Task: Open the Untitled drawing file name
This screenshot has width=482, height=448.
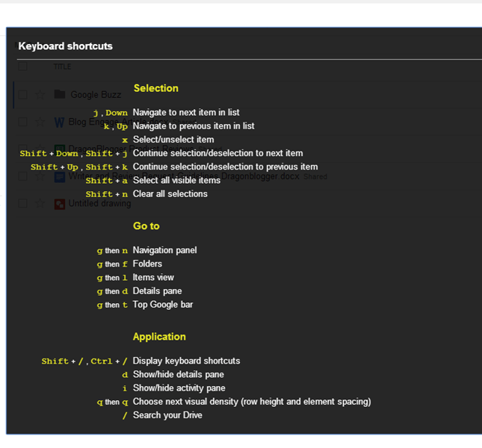Action: coord(99,203)
